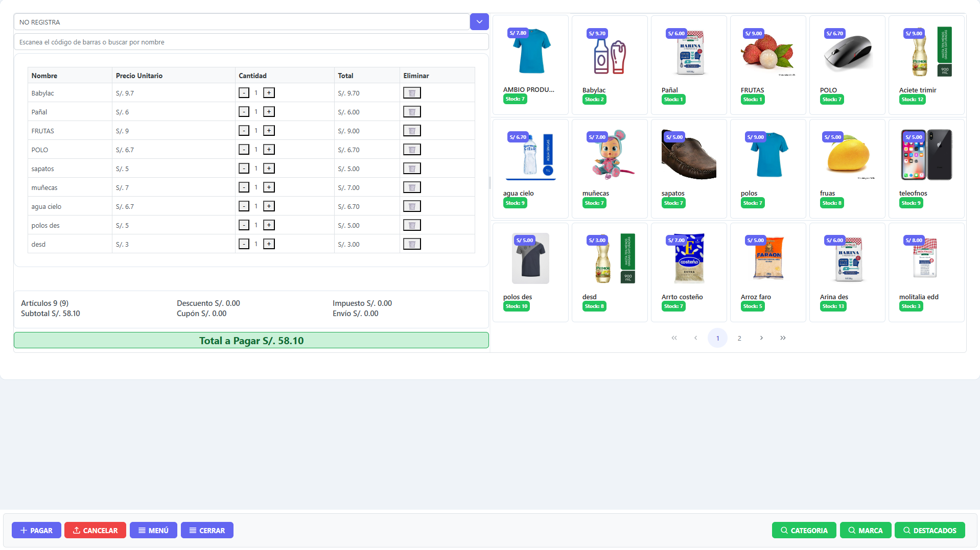
Task: Open the NO REGISTRA customer dropdown
Action: pyautogui.click(x=479, y=22)
